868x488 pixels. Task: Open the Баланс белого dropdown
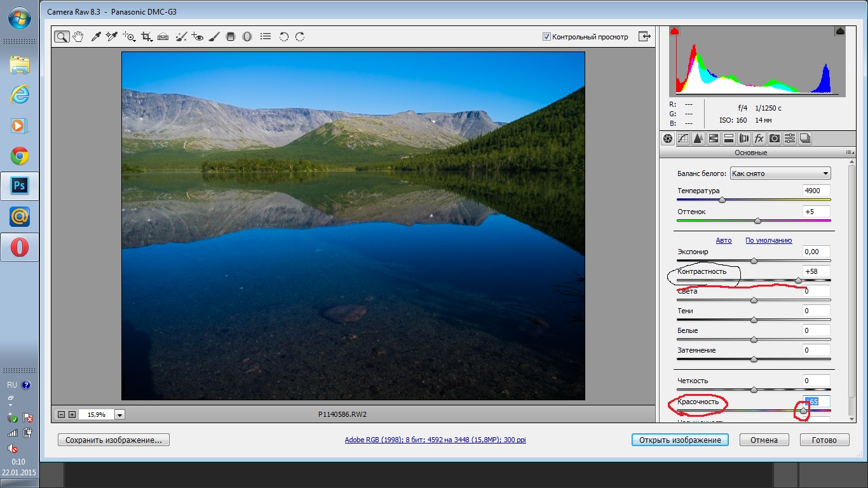[x=780, y=173]
